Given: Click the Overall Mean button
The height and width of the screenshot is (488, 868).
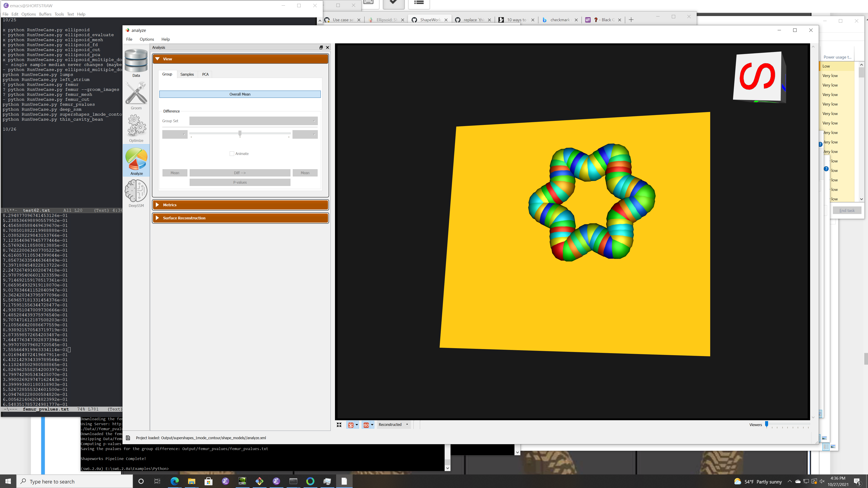Looking at the screenshot, I should pos(240,94).
